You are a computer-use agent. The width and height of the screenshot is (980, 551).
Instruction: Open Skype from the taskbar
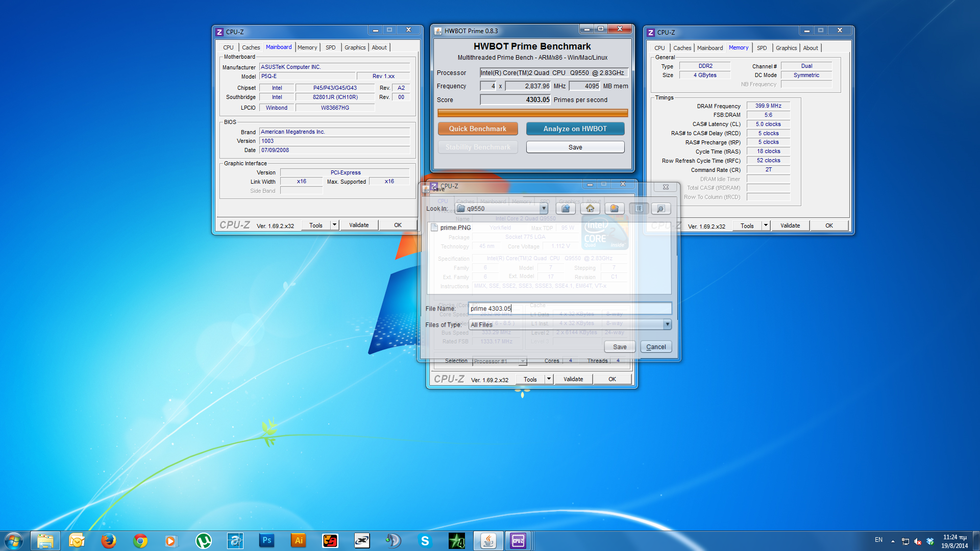[425, 541]
